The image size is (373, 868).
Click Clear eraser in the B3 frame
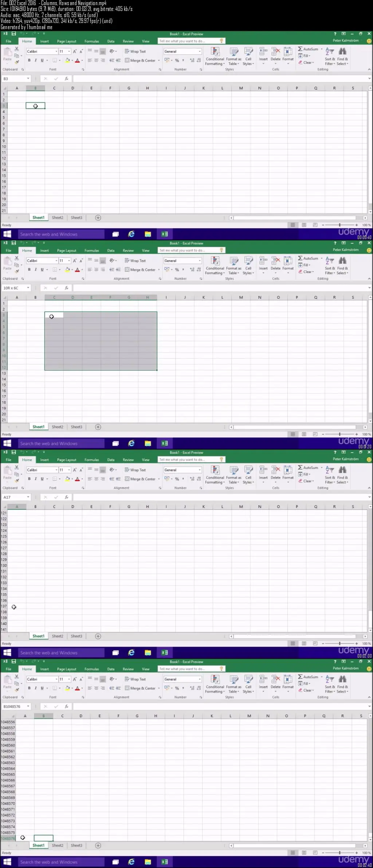coord(306,63)
